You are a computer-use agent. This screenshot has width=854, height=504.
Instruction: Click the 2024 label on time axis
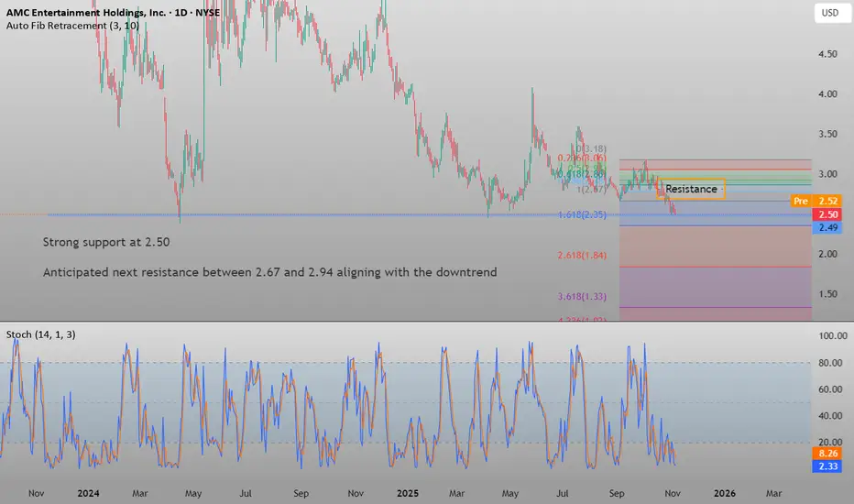(88, 493)
